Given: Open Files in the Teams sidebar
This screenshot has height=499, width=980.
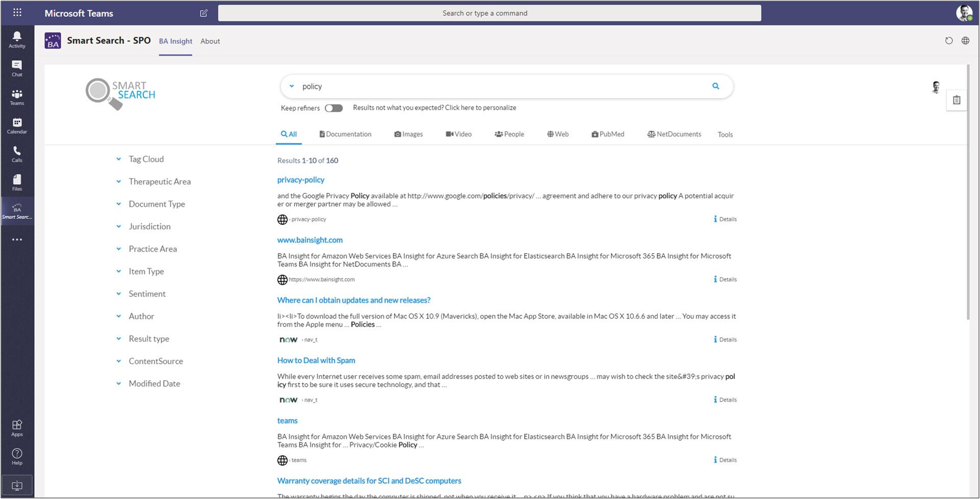Looking at the screenshot, I should pos(17,183).
